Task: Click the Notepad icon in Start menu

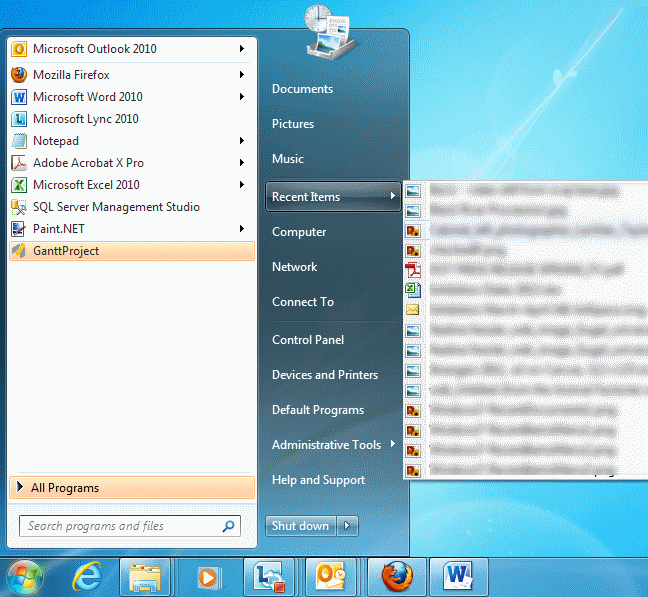Action: tap(19, 141)
